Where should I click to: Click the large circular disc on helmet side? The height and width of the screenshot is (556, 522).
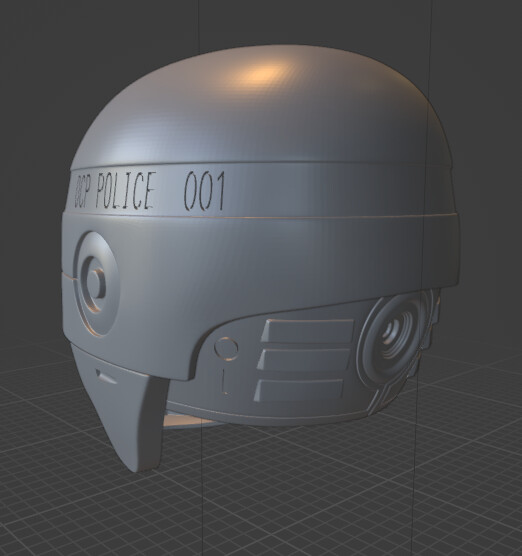(96, 284)
